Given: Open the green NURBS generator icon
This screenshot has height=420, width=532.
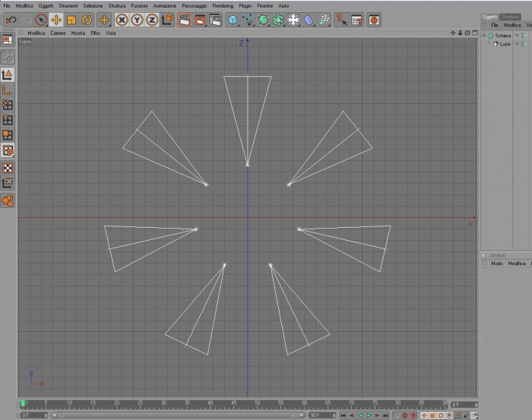Looking at the screenshot, I should (x=263, y=20).
